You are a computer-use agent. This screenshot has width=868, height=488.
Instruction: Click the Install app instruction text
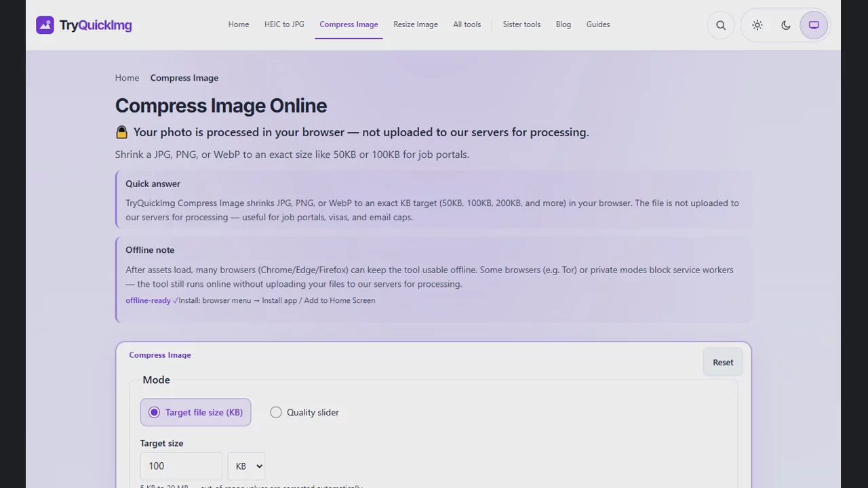tap(277, 300)
